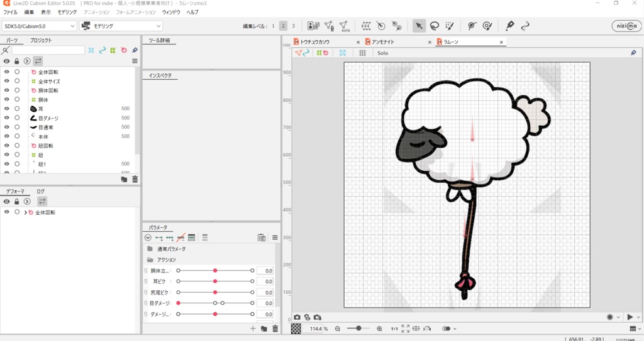Open the モデリング menu
Screen dimensions: 644x341
tap(67, 13)
